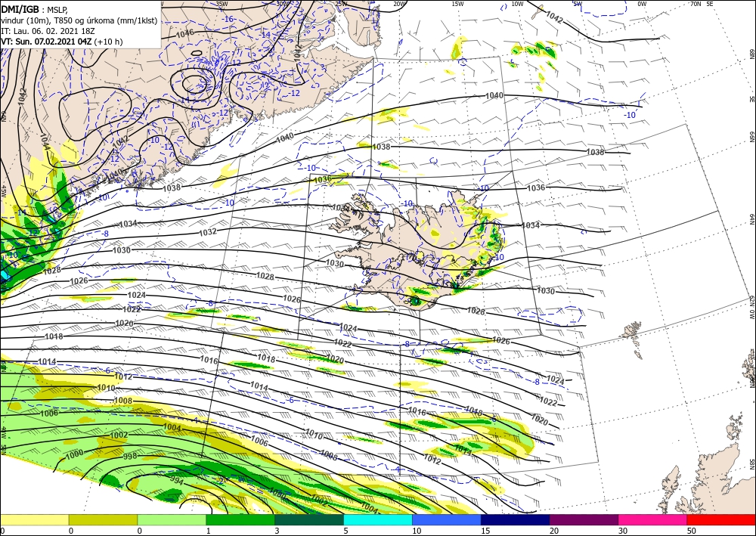Click the legend value 5
Viewport: 756px width, 536px height.
(345, 531)
